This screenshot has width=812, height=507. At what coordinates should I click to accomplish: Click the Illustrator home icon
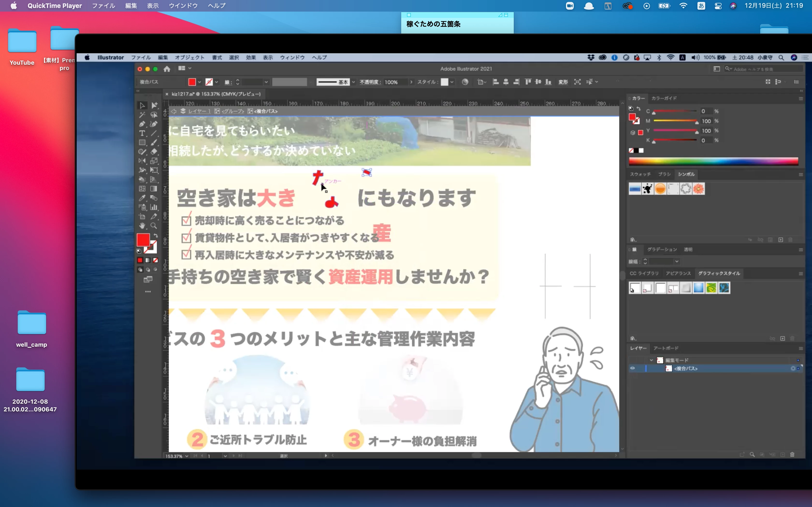167,69
